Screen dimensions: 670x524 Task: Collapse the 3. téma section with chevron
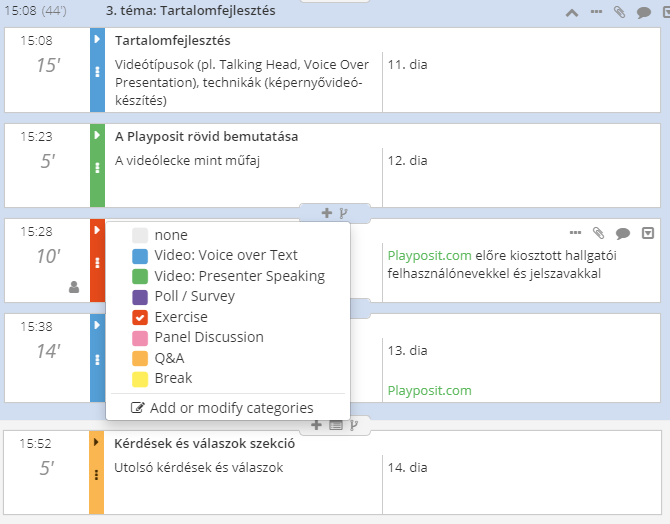click(x=572, y=13)
